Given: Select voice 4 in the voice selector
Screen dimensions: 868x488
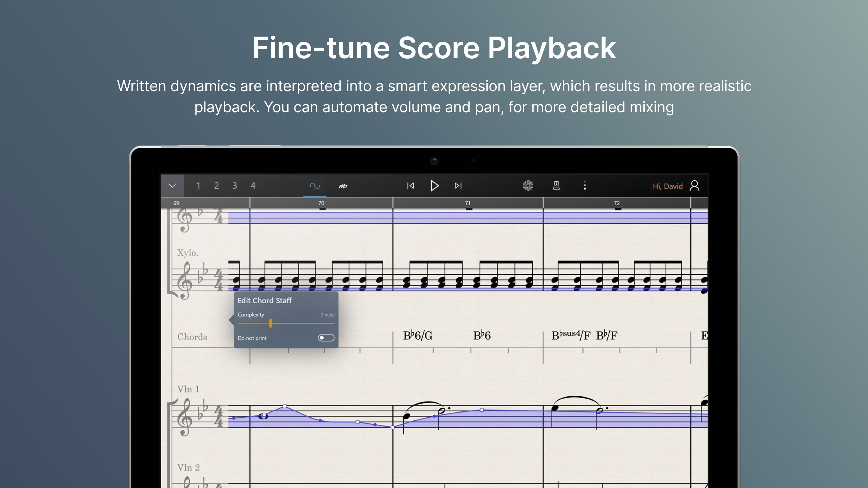Looking at the screenshot, I should point(253,186).
